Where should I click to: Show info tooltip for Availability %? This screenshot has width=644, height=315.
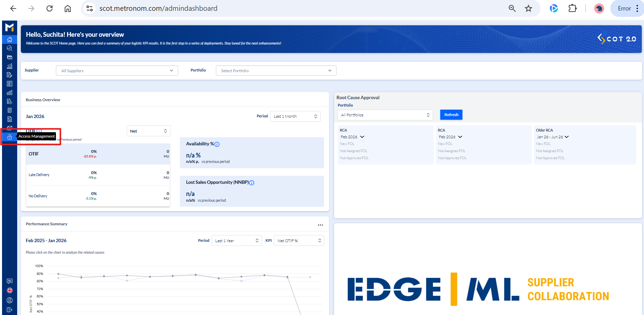(217, 144)
